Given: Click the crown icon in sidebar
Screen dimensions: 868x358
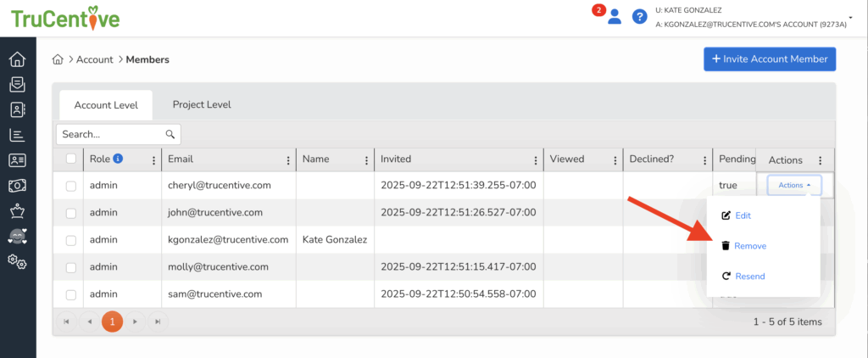Looking at the screenshot, I should point(17,211).
